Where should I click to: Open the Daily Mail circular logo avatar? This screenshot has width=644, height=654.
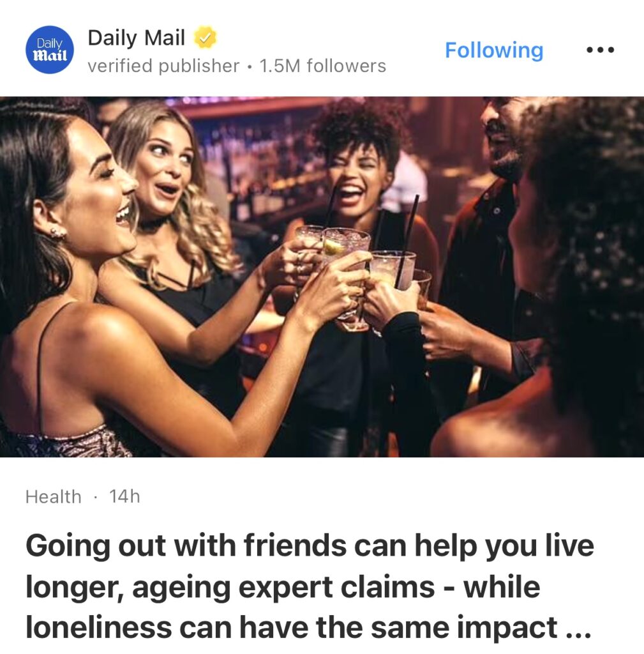tap(50, 50)
